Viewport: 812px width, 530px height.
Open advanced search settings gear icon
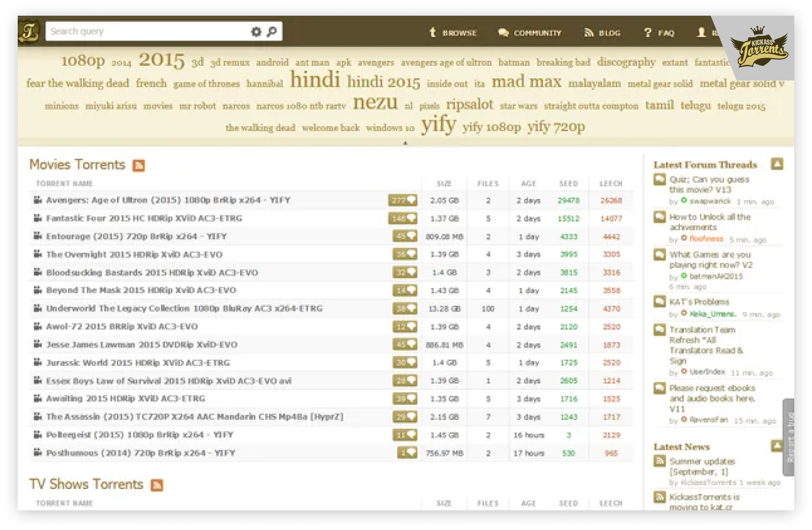pos(256,31)
